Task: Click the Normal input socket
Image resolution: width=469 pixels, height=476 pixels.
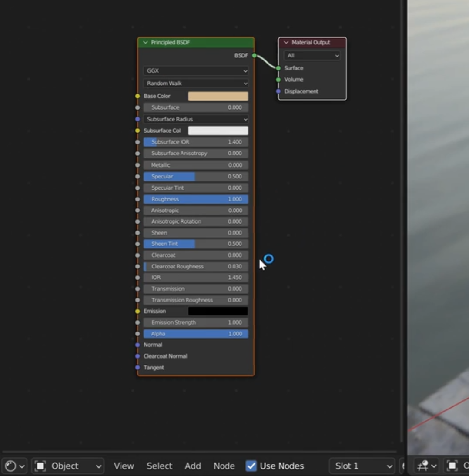Action: (x=137, y=345)
